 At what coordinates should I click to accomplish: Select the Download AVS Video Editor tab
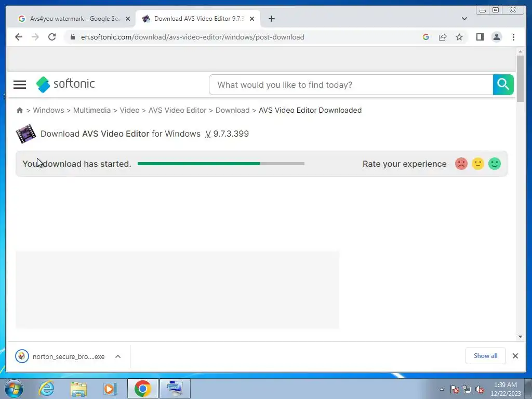[x=198, y=19]
